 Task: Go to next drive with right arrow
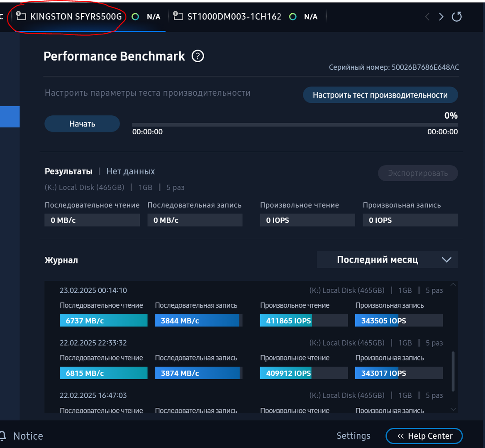pyautogui.click(x=441, y=17)
